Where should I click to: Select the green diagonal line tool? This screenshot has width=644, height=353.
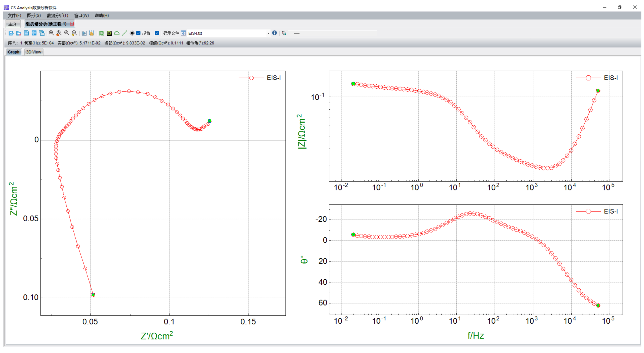coord(124,33)
